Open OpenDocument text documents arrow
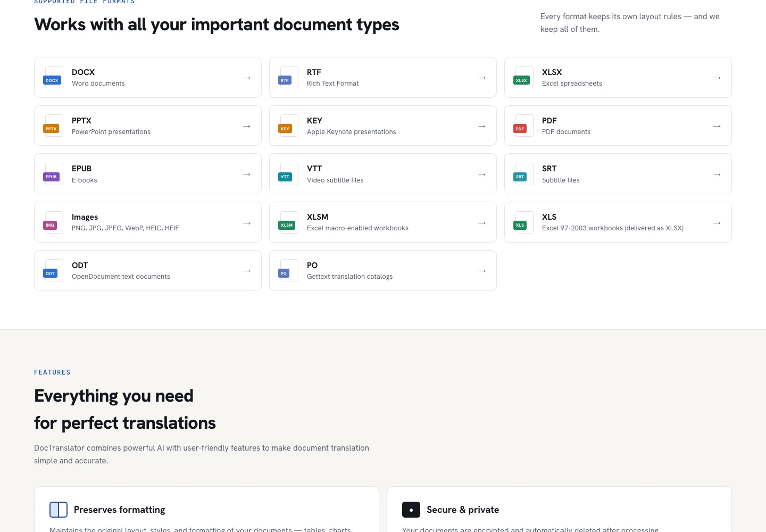This screenshot has width=766, height=532. 247,271
